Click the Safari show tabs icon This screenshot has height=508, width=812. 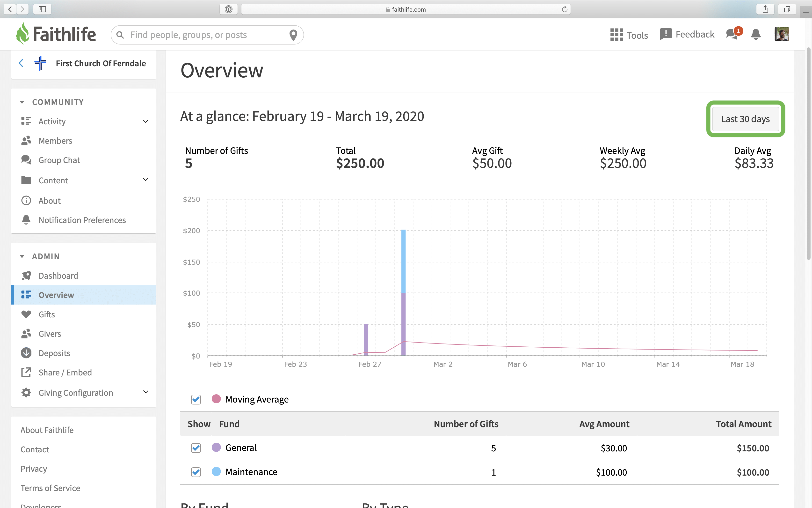787,9
